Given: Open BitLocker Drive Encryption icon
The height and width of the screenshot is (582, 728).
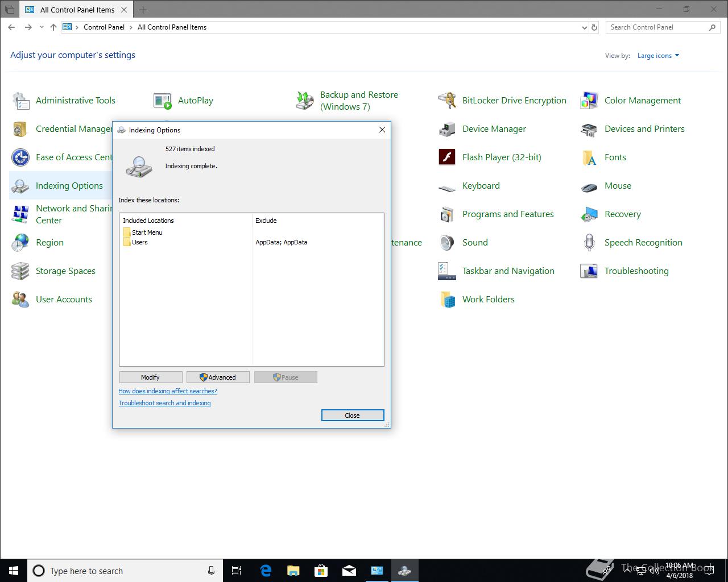Looking at the screenshot, I should [447, 101].
